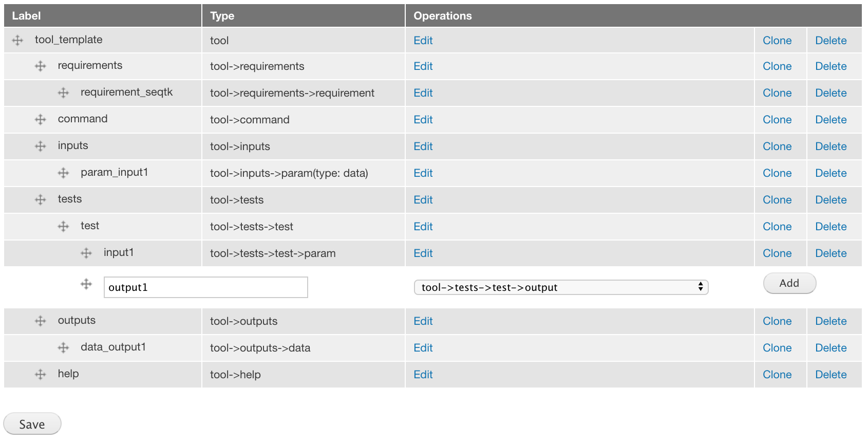Viewport: 868px width, 442px height.
Task: Click the drag handle for data_output1
Action: pos(63,347)
